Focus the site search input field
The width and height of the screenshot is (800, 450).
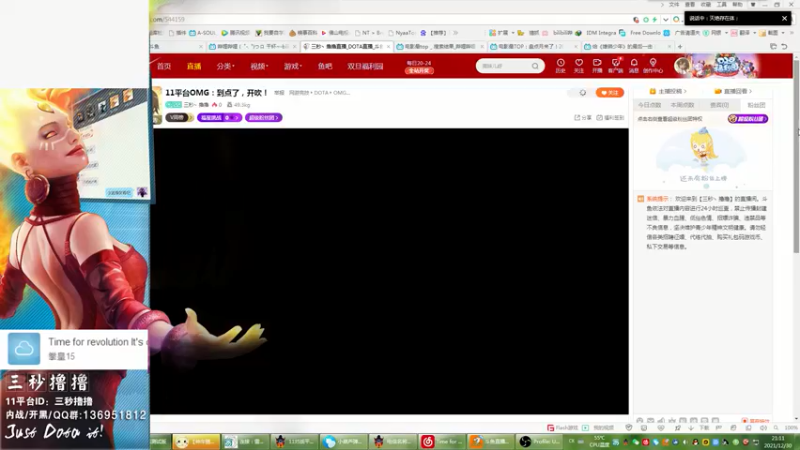click(x=504, y=66)
